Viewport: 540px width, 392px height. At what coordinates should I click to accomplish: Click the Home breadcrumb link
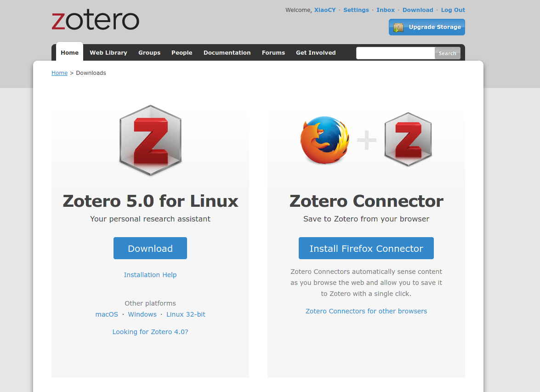coord(60,73)
